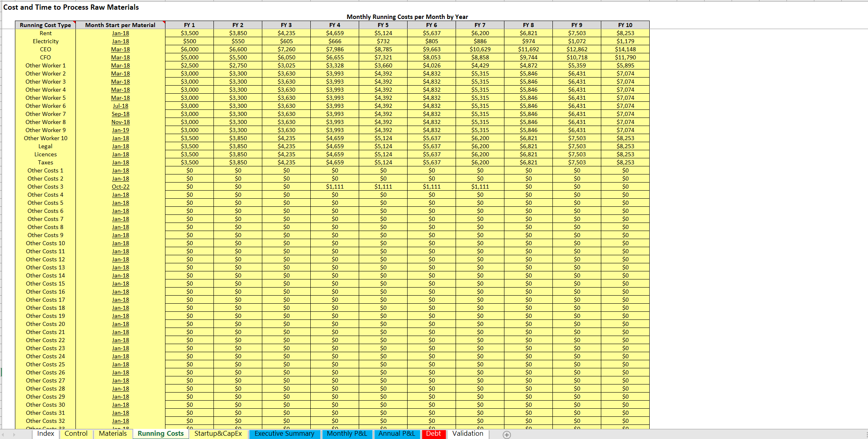This screenshot has height=439, width=868.
Task: Open the Startup&CapEx sheet
Action: 218,434
